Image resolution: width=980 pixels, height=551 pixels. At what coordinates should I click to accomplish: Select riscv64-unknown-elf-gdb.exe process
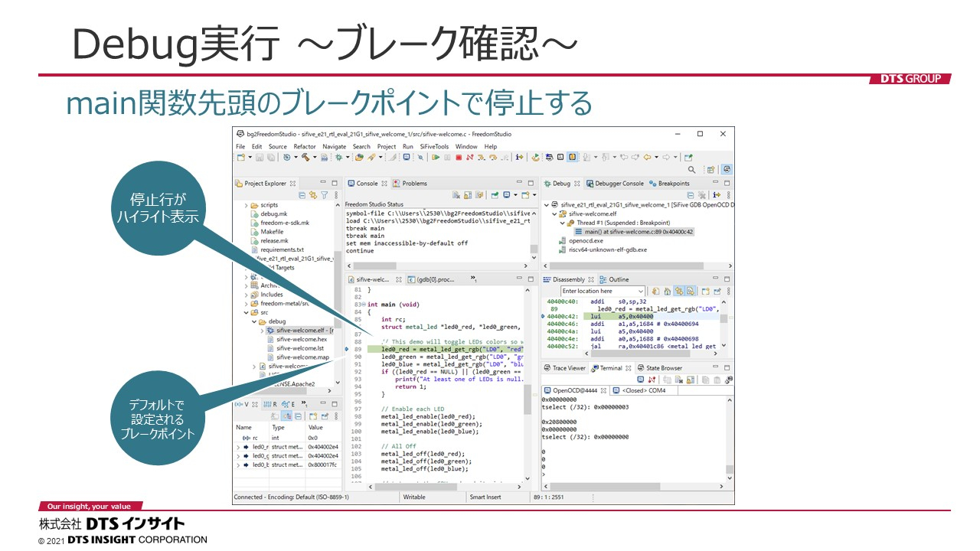coord(603,249)
